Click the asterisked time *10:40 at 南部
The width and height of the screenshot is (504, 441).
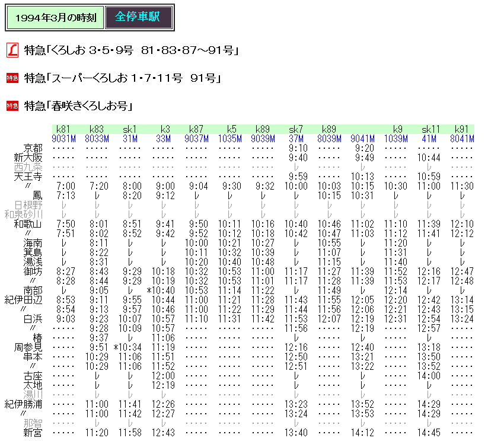point(161,290)
